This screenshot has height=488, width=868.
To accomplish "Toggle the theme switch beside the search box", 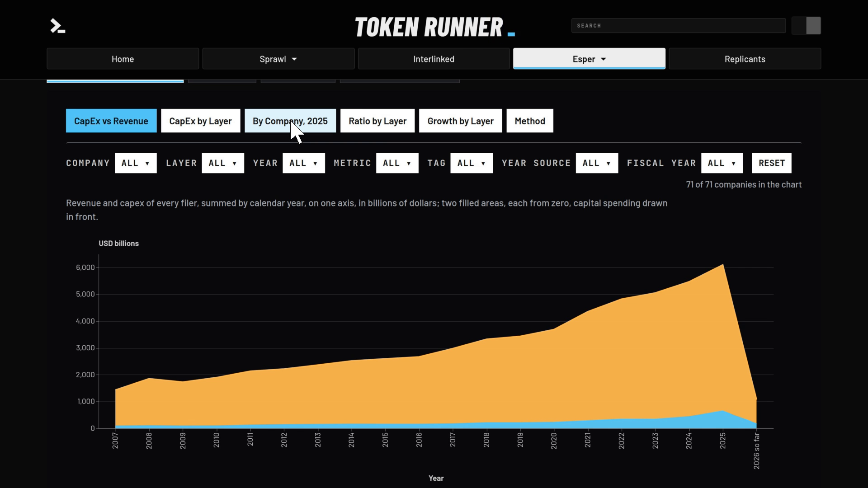I will click(806, 26).
